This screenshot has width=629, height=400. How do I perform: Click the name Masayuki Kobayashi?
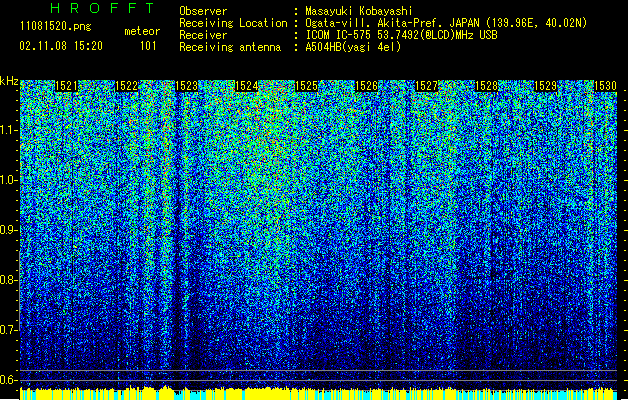359,11
